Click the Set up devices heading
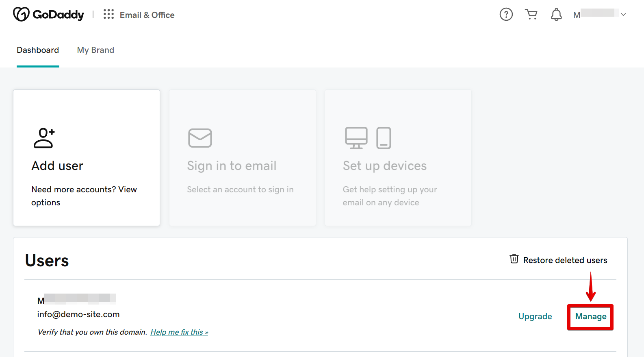The width and height of the screenshot is (644, 357). 385,165
